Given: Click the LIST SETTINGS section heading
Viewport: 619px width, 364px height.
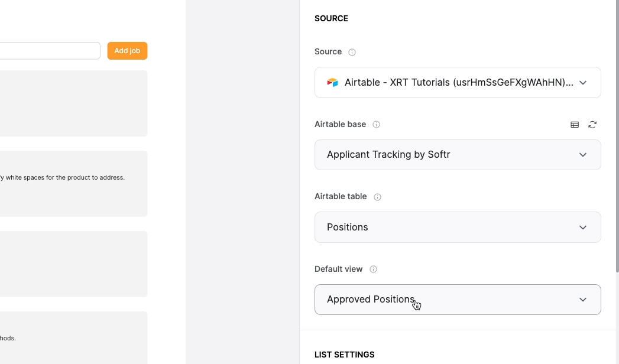Looking at the screenshot, I should point(344,355).
